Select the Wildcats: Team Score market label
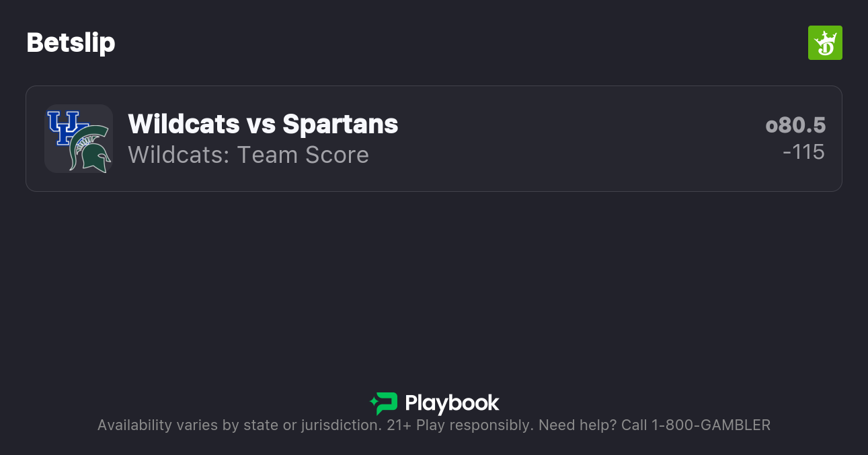Viewport: 868px width, 455px height. pyautogui.click(x=248, y=155)
